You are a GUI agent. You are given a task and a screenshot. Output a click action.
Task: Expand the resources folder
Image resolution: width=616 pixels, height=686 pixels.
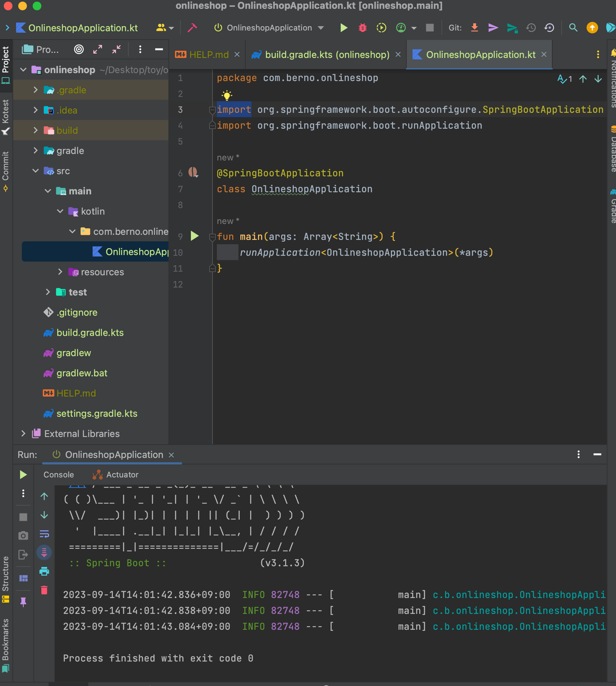[60, 272]
